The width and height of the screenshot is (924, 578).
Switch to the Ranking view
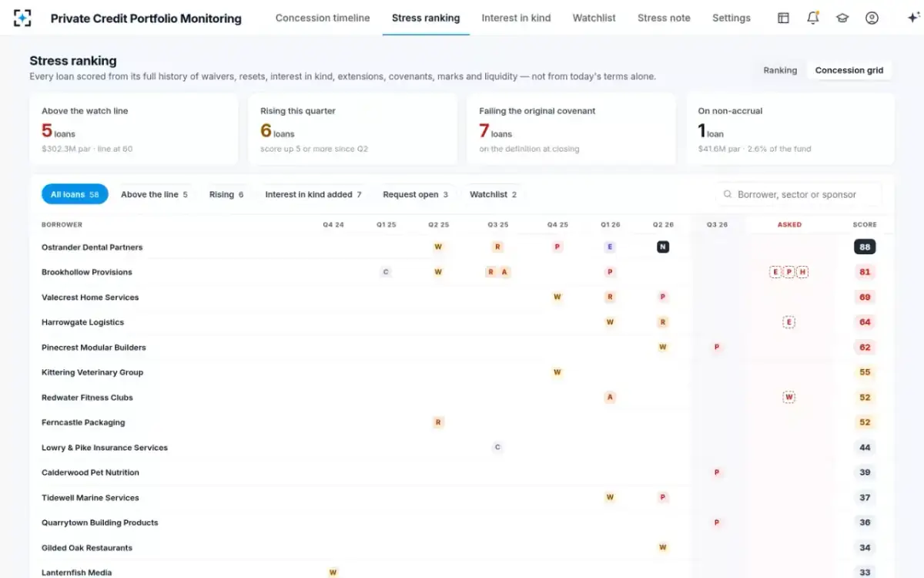pyautogui.click(x=780, y=70)
